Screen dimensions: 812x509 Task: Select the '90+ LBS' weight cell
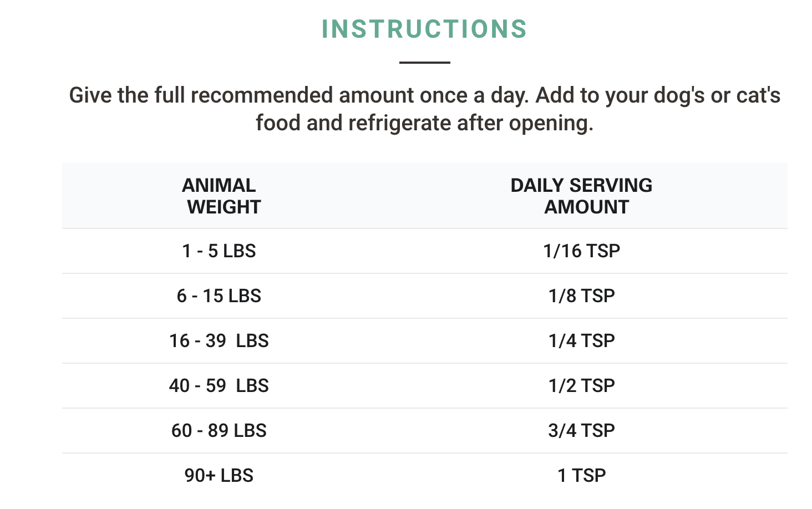pyautogui.click(x=219, y=476)
